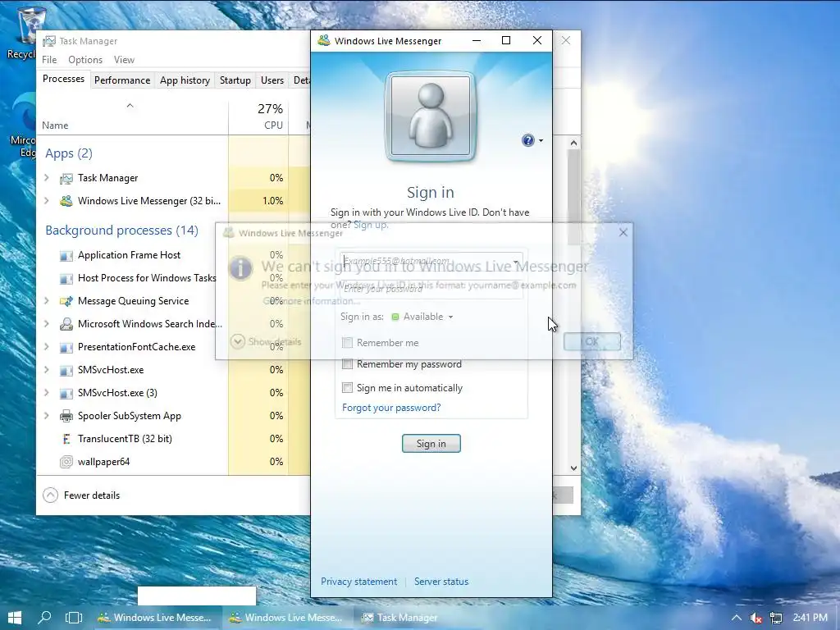Click the Enter your password field

point(431,290)
